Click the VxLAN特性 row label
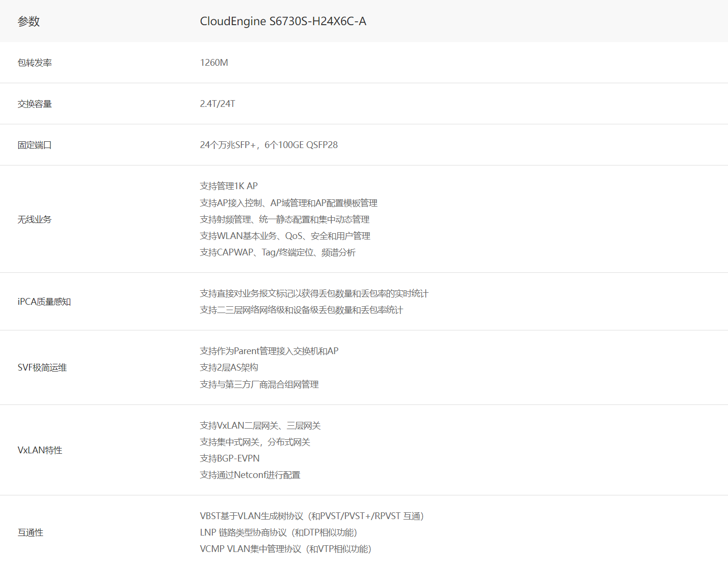 40,450
